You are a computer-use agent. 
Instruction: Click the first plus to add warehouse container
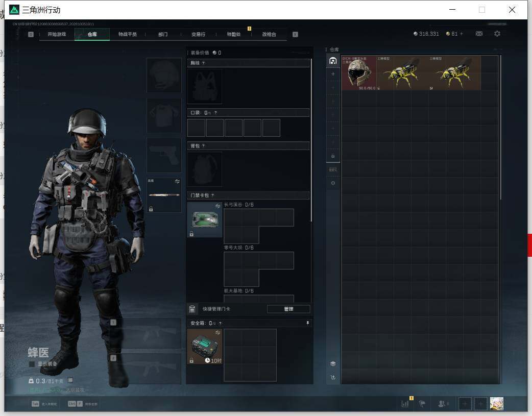pos(333,74)
